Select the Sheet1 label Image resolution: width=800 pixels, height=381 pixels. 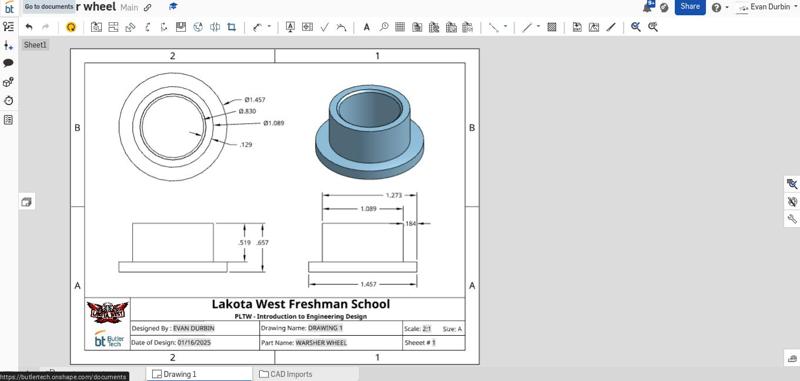coord(35,45)
